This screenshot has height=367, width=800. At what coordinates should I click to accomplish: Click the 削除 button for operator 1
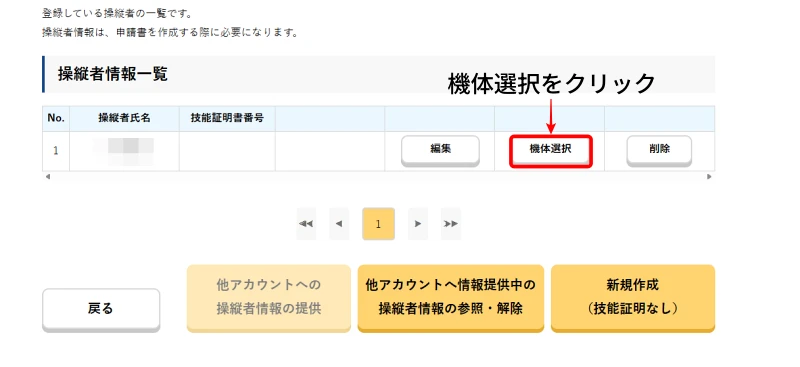(x=659, y=150)
